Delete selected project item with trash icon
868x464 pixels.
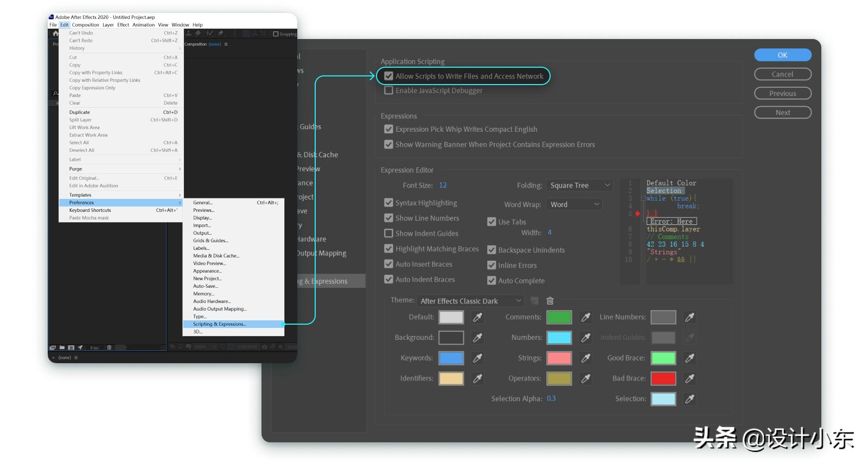tap(109, 347)
